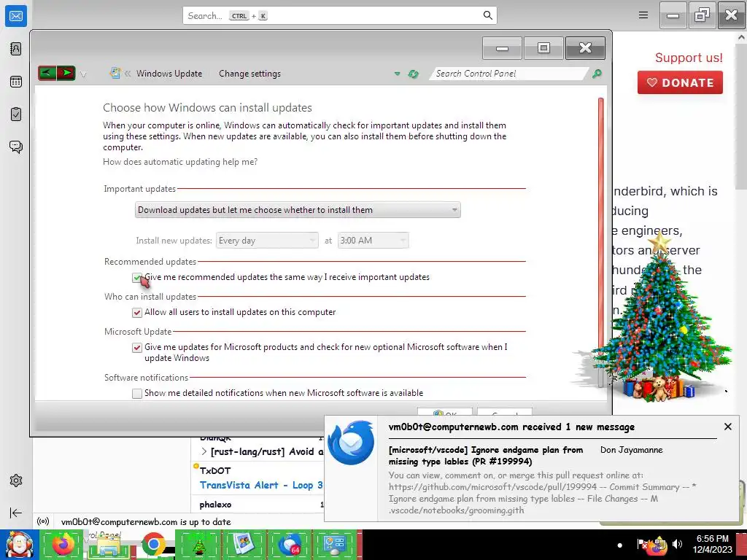
Task: Open Google Chrome from the taskbar
Action: pos(153,545)
